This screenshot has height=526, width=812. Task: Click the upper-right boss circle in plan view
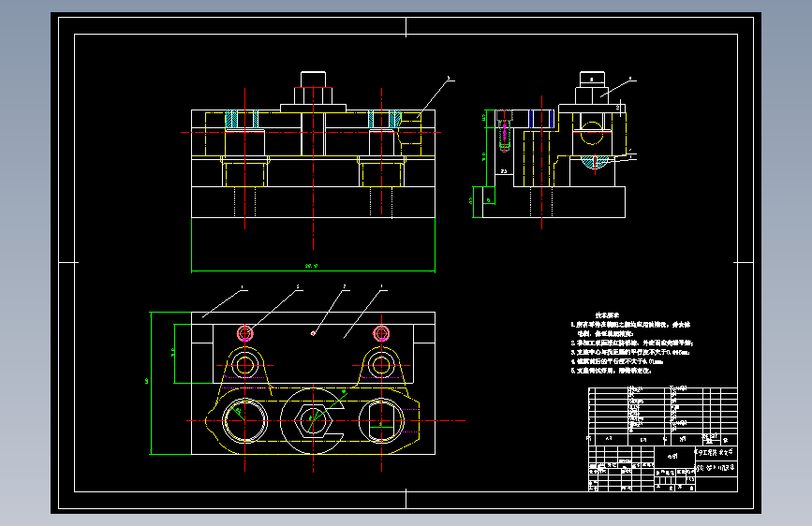click(381, 366)
